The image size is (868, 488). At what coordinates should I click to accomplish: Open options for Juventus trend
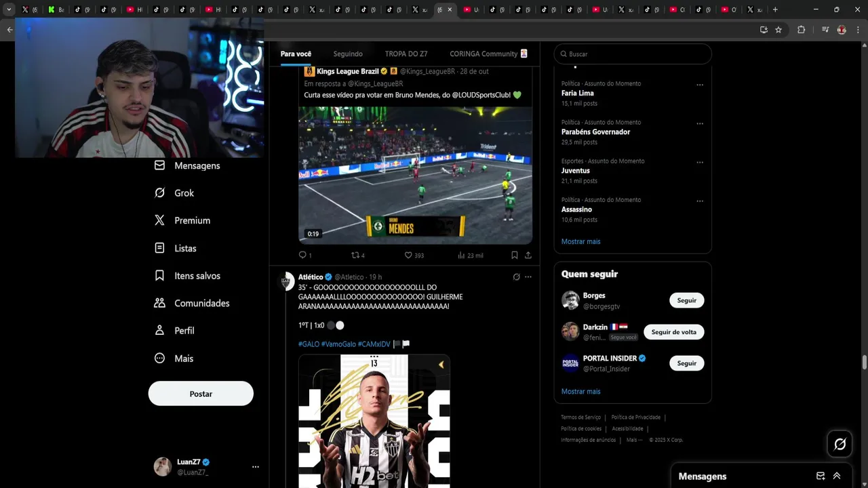700,162
